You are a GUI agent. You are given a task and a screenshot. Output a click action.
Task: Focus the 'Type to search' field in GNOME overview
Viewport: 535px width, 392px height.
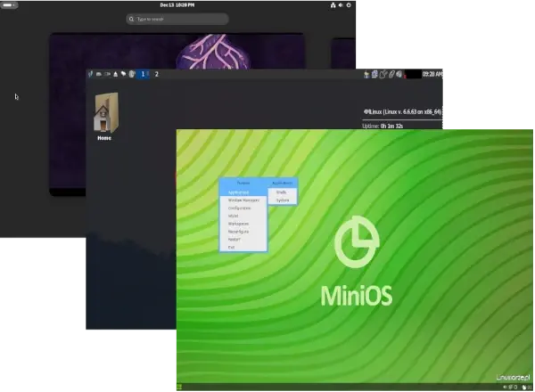coord(177,19)
